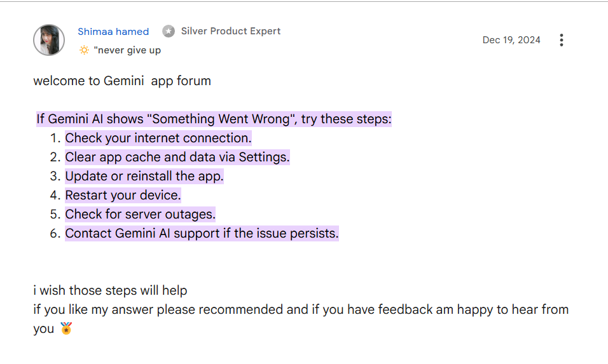Click the medal emoji after the closing message
608x364 pixels.
(66, 328)
